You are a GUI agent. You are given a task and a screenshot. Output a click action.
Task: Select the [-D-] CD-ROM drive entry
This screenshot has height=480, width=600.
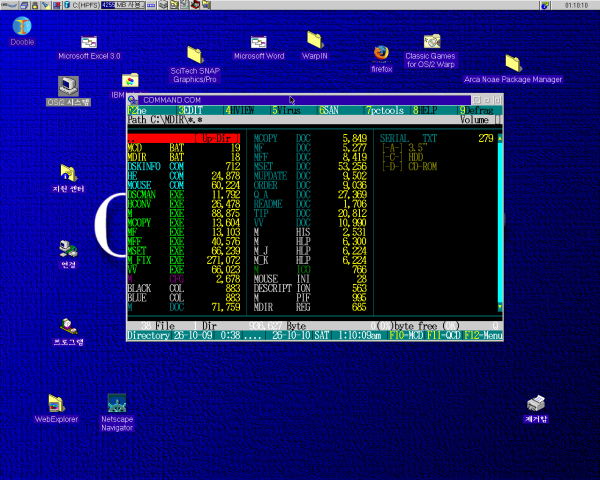(409, 167)
